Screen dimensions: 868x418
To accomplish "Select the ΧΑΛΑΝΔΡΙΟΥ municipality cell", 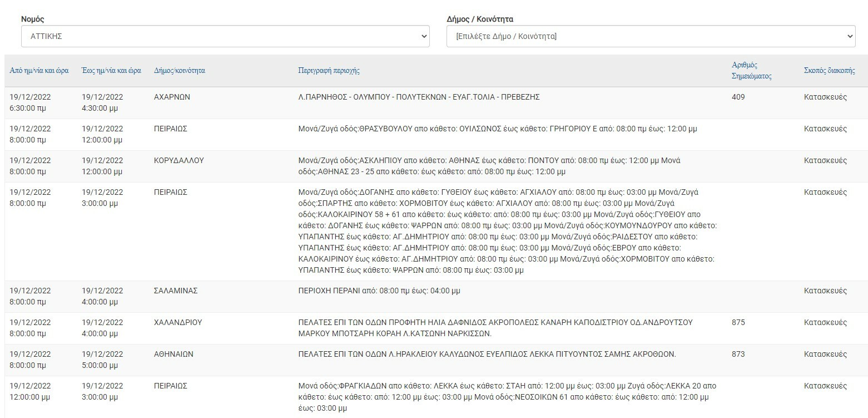I will click(x=177, y=322).
